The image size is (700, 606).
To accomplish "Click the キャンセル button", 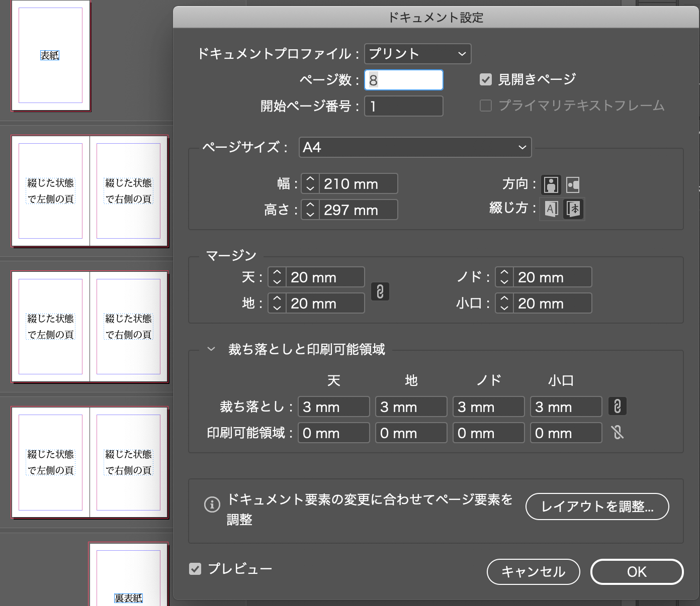I will 533,572.
